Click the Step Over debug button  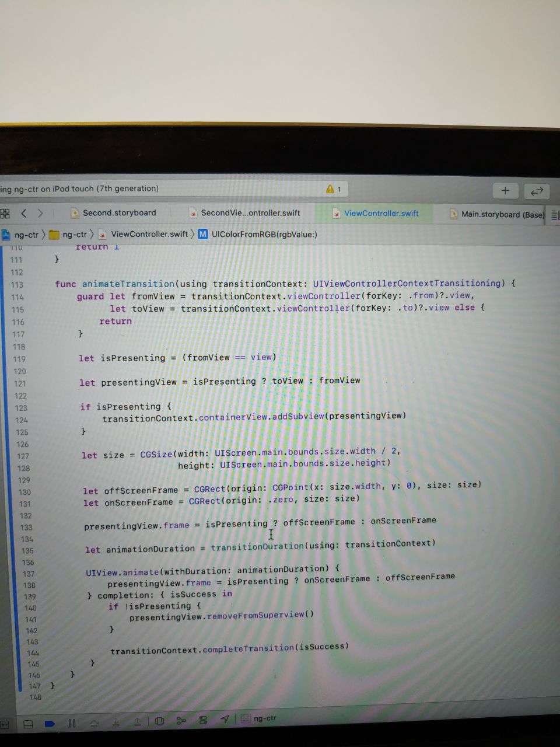pos(94,723)
